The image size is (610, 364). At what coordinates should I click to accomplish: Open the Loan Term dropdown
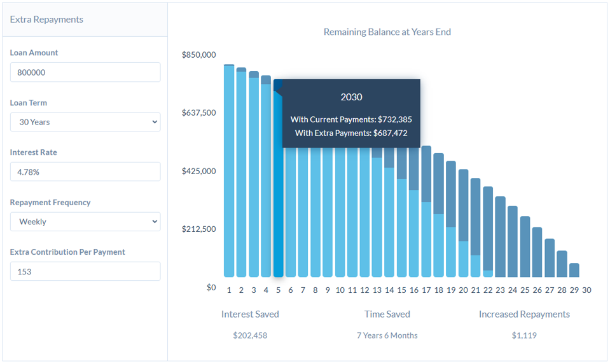click(x=85, y=122)
